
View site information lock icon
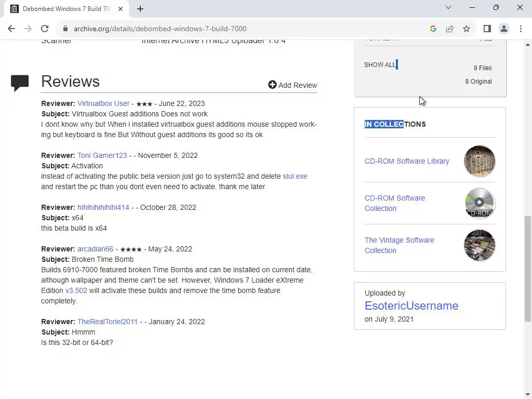(65, 29)
